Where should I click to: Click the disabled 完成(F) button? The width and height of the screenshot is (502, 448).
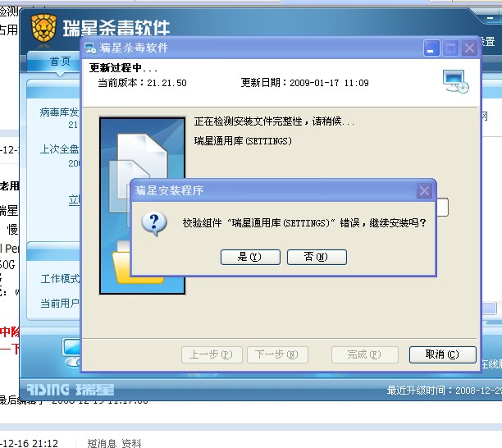click(365, 354)
